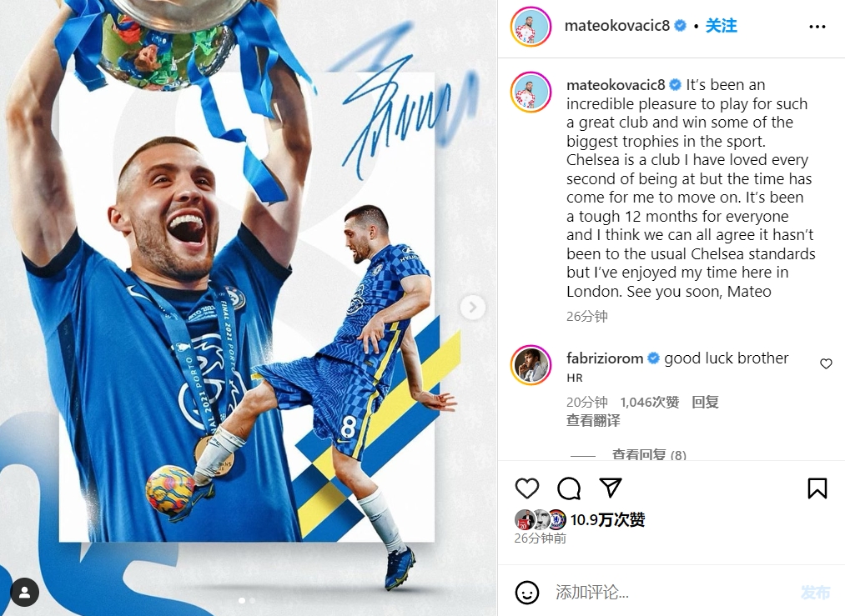The width and height of the screenshot is (845, 616).
Task: Open mateokovacic8 header profile avatar
Action: click(531, 27)
